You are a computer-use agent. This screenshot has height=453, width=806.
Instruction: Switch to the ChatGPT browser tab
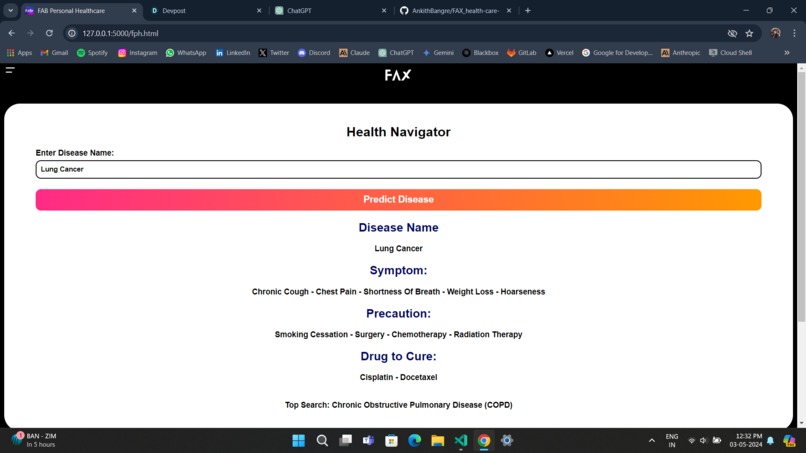pos(324,10)
